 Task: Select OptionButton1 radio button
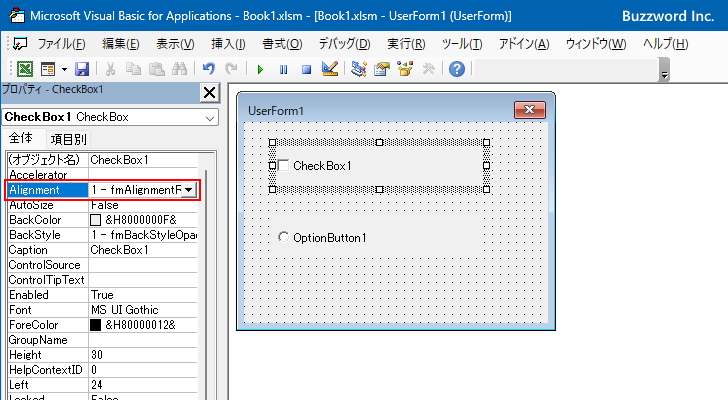point(284,237)
